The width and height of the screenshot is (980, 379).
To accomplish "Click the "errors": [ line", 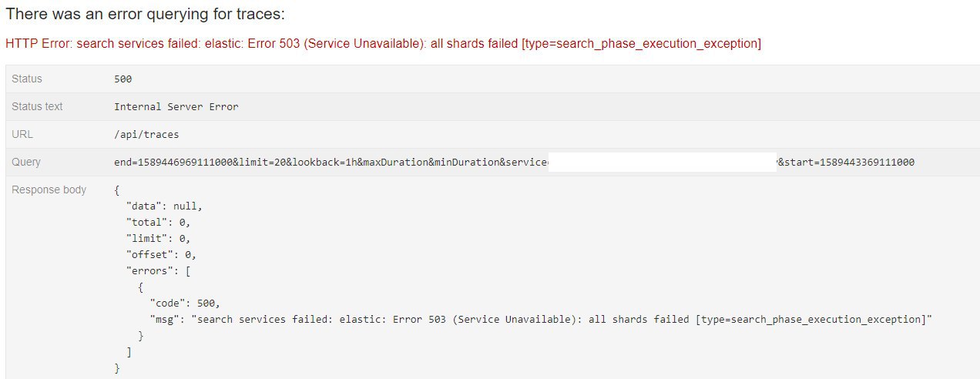I will [158, 270].
